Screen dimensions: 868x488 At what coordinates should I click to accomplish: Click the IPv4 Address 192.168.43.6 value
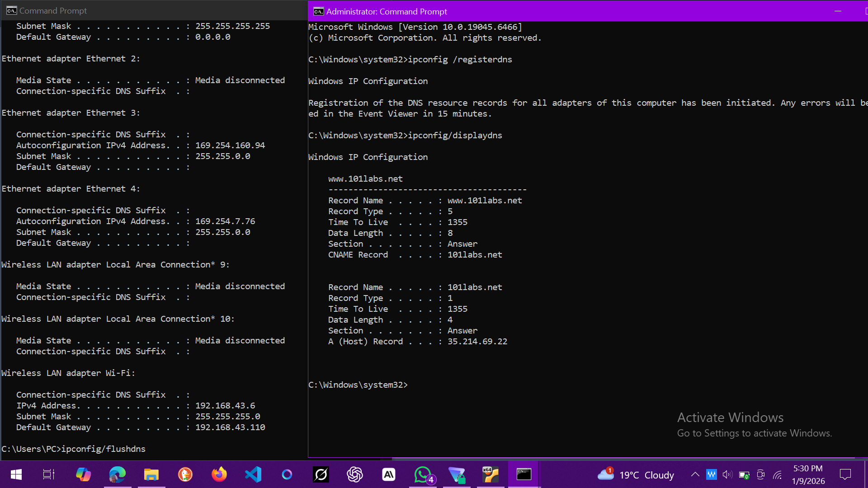(225, 405)
